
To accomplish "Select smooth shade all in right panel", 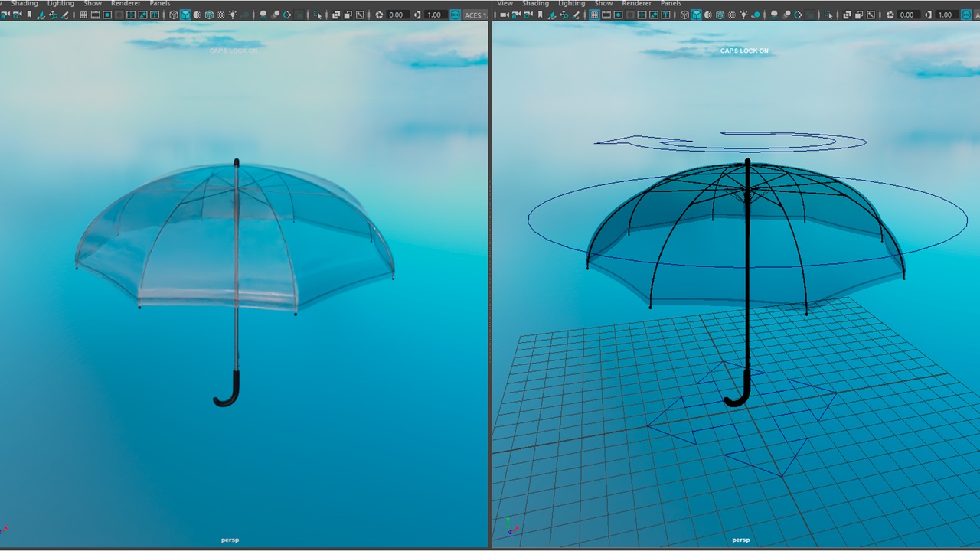I will pyautogui.click(x=697, y=15).
